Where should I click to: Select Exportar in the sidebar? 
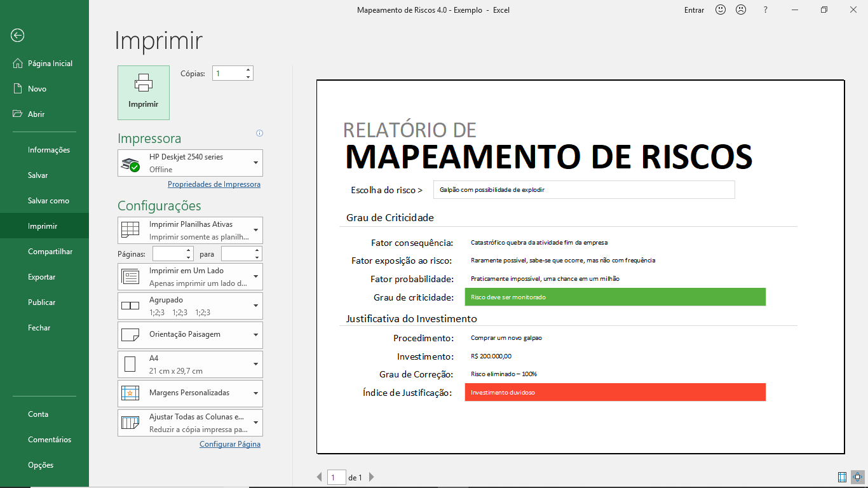[x=42, y=277]
